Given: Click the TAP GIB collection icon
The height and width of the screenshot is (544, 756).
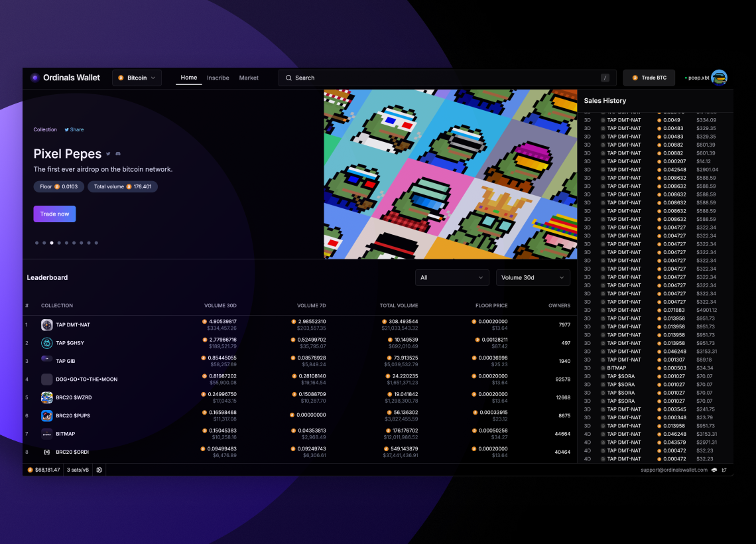Looking at the screenshot, I should pos(47,359).
